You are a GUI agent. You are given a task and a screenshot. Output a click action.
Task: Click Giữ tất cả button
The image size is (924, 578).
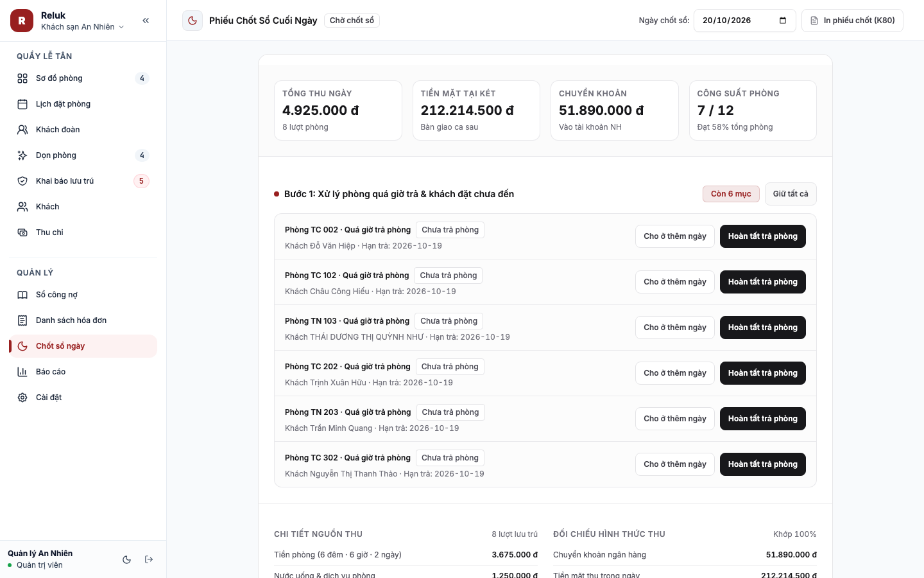click(x=791, y=194)
